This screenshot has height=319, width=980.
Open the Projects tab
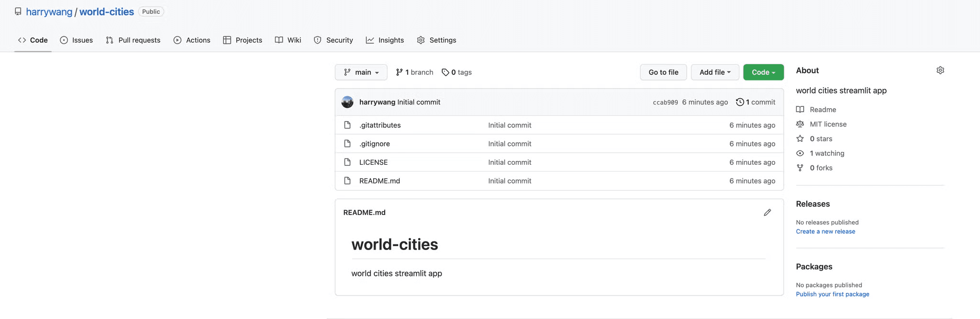pos(243,40)
